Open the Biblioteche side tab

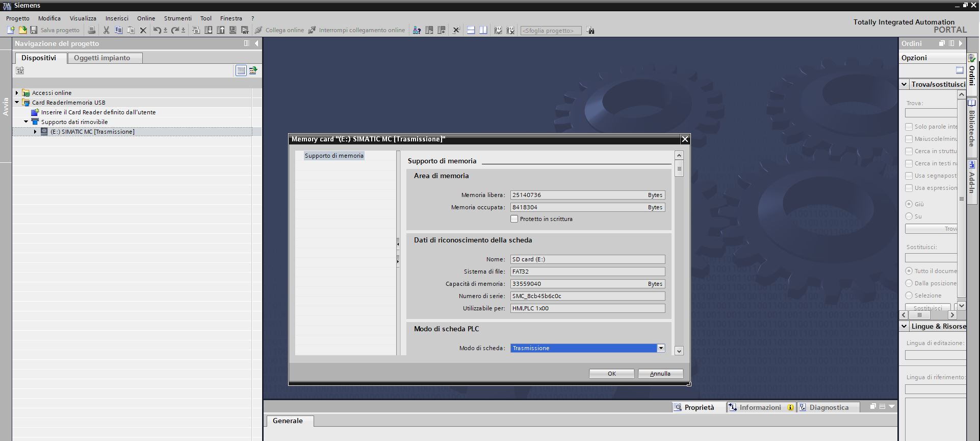[972, 128]
